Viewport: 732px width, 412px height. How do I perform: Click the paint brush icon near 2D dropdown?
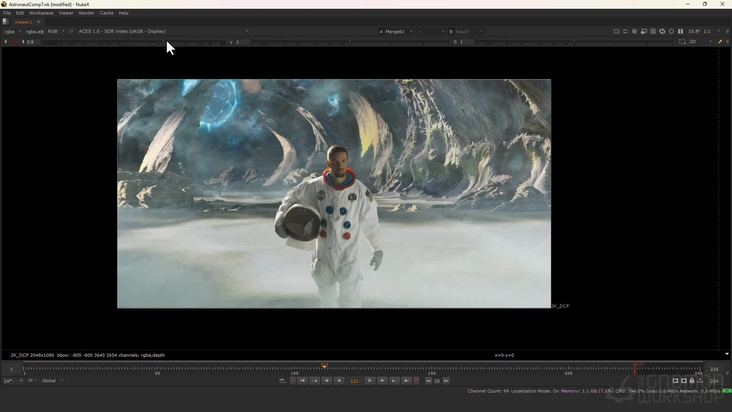719,42
